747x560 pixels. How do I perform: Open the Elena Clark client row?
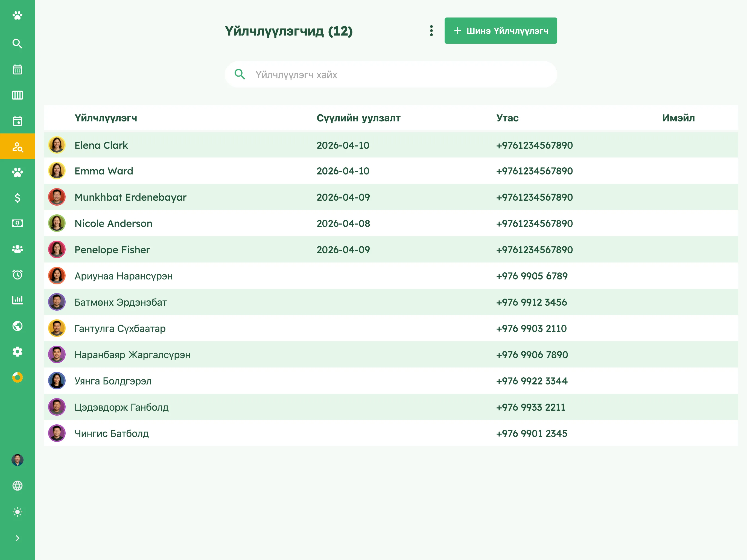pyautogui.click(x=391, y=145)
